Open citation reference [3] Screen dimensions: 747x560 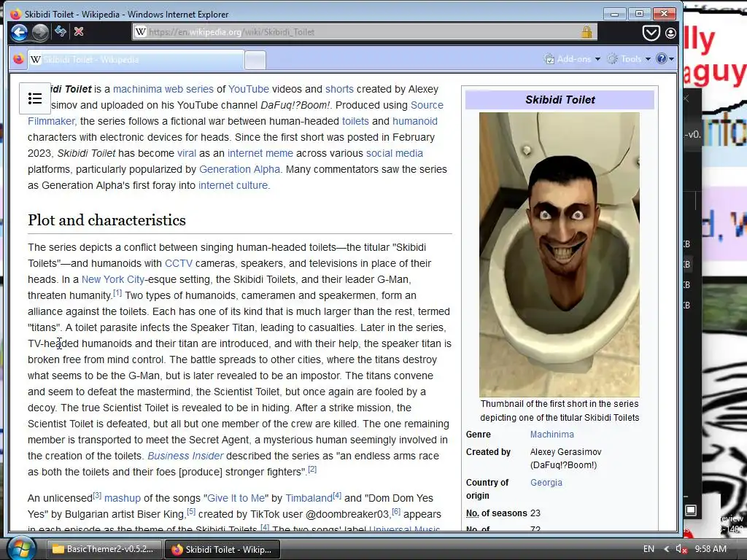point(97,495)
